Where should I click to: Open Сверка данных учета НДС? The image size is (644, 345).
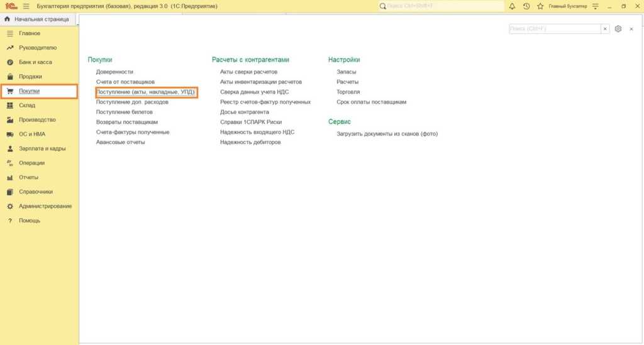coord(254,92)
